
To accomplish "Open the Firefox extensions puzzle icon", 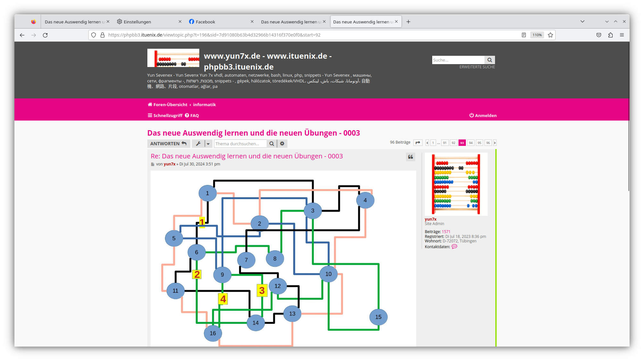I will (x=610, y=35).
